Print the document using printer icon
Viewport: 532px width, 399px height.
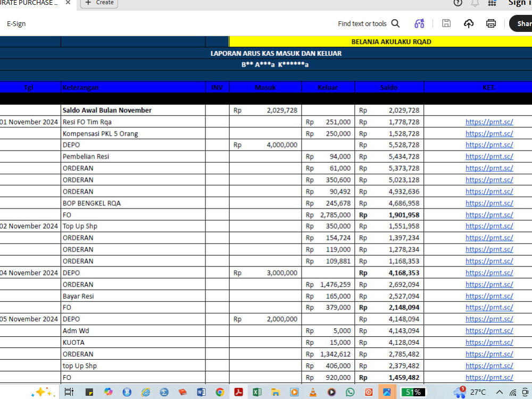[x=491, y=23]
